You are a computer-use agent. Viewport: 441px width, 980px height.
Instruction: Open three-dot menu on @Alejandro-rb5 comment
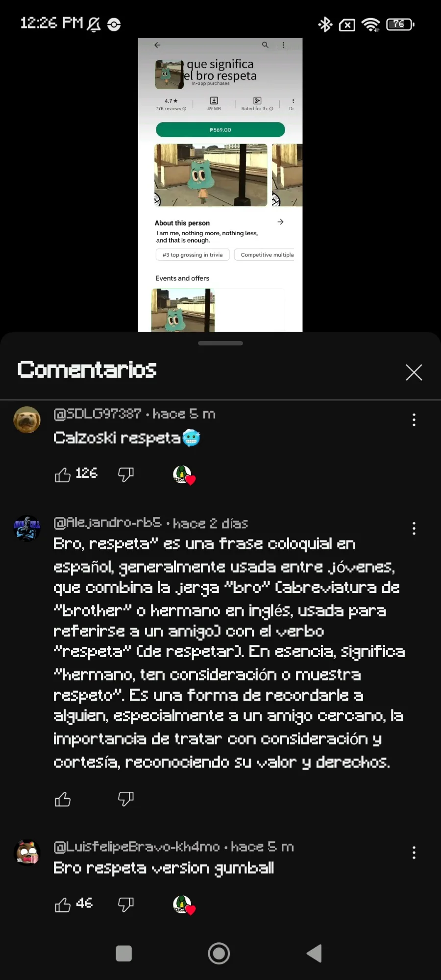(x=414, y=528)
